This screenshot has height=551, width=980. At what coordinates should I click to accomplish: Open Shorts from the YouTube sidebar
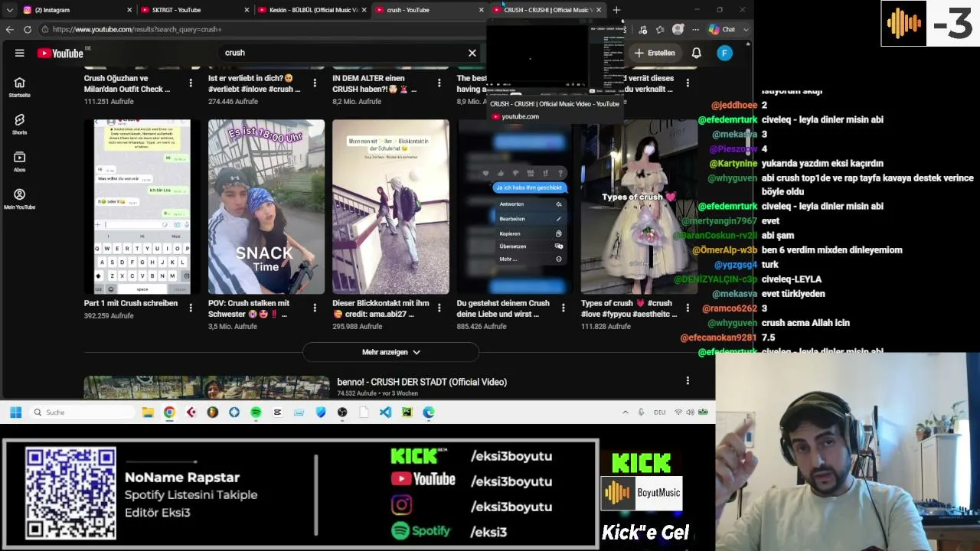coord(19,125)
